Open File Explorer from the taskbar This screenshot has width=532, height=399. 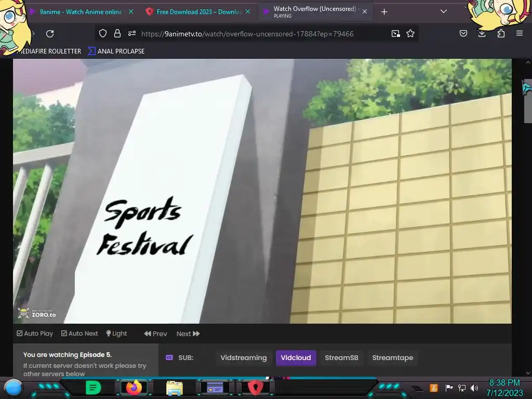(175, 388)
